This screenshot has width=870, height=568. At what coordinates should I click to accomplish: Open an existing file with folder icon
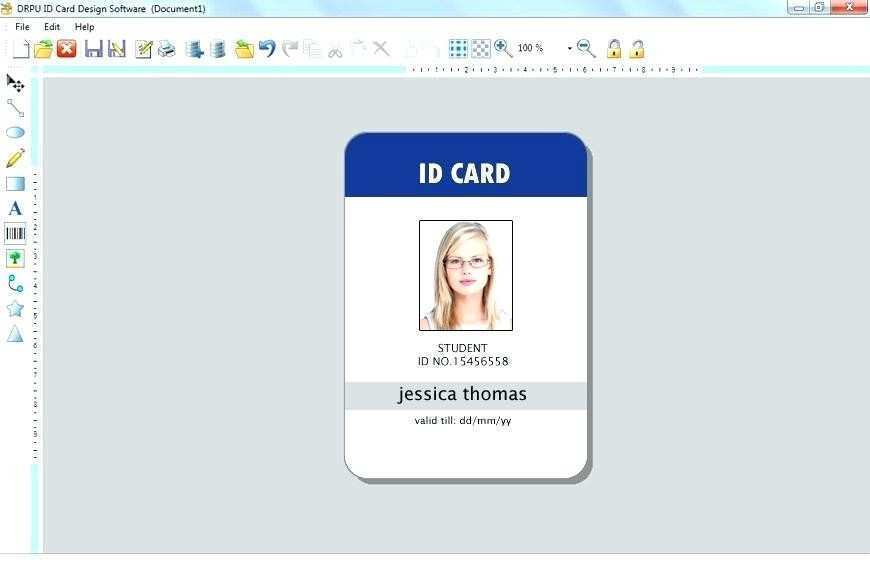pyautogui.click(x=43, y=49)
